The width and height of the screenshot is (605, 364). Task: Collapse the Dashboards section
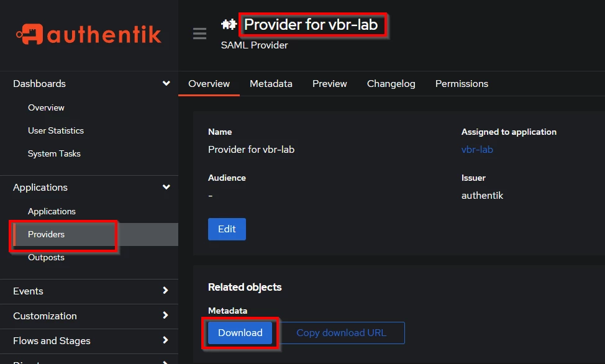[166, 83]
